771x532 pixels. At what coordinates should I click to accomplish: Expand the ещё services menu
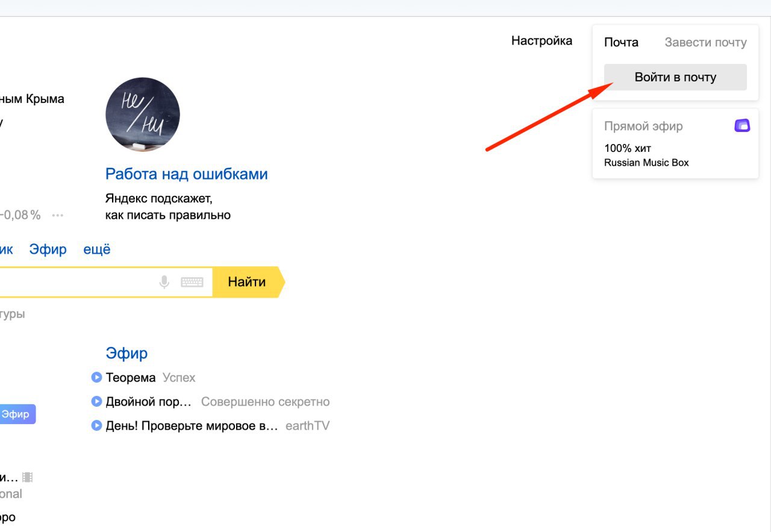(x=97, y=249)
